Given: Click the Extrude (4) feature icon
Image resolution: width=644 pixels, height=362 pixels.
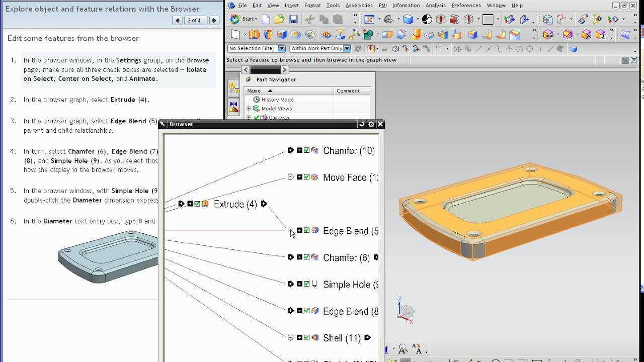Looking at the screenshot, I should pos(205,204).
